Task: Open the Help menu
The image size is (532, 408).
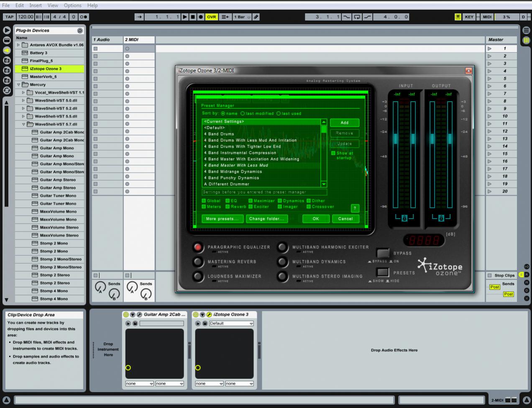Action: [92, 5]
